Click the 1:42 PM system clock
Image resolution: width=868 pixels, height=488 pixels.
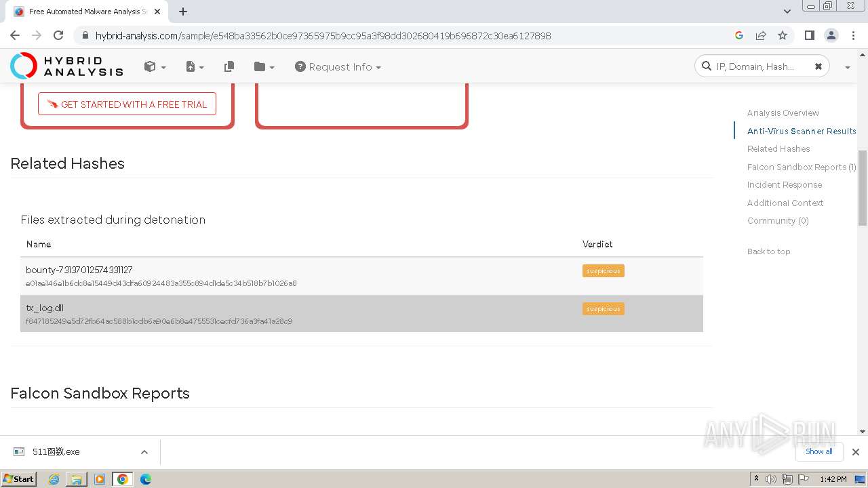click(833, 479)
